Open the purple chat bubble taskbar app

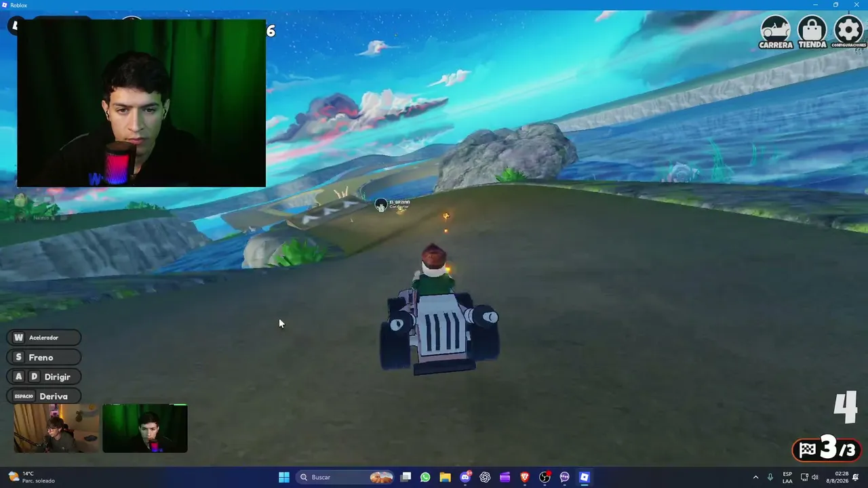(564, 477)
